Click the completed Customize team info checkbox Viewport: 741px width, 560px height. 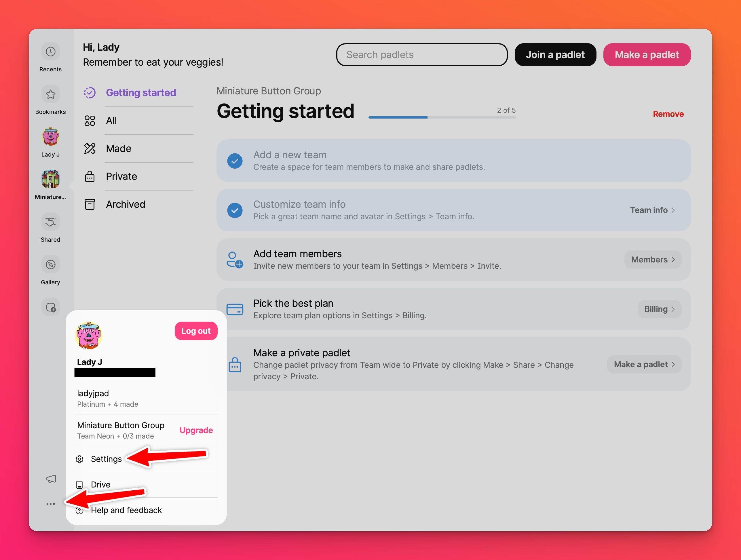(x=234, y=210)
